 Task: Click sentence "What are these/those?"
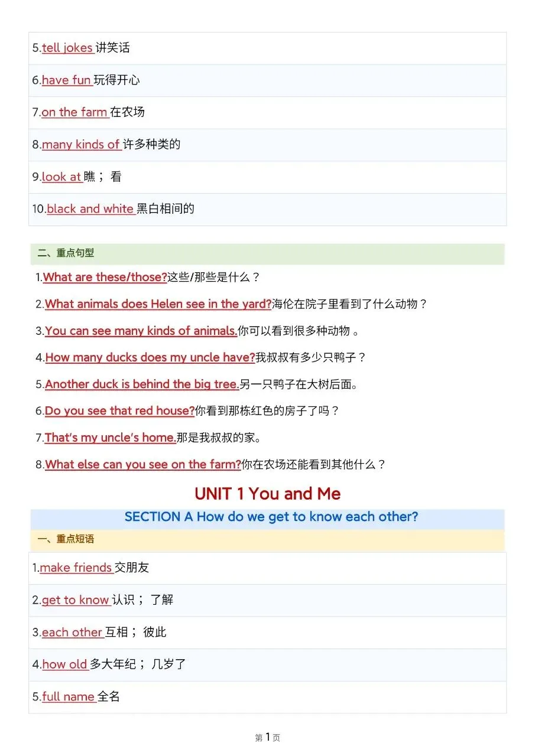pyautogui.click(x=105, y=277)
